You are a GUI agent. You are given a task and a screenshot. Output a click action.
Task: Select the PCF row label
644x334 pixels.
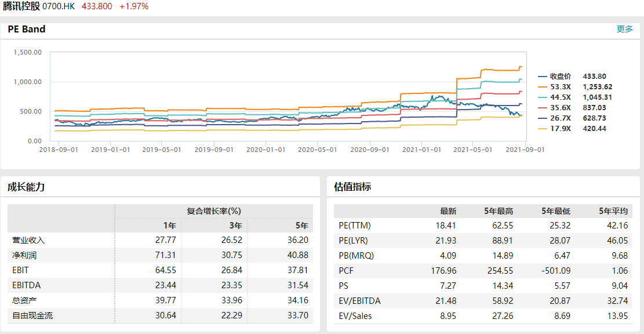[346, 271]
